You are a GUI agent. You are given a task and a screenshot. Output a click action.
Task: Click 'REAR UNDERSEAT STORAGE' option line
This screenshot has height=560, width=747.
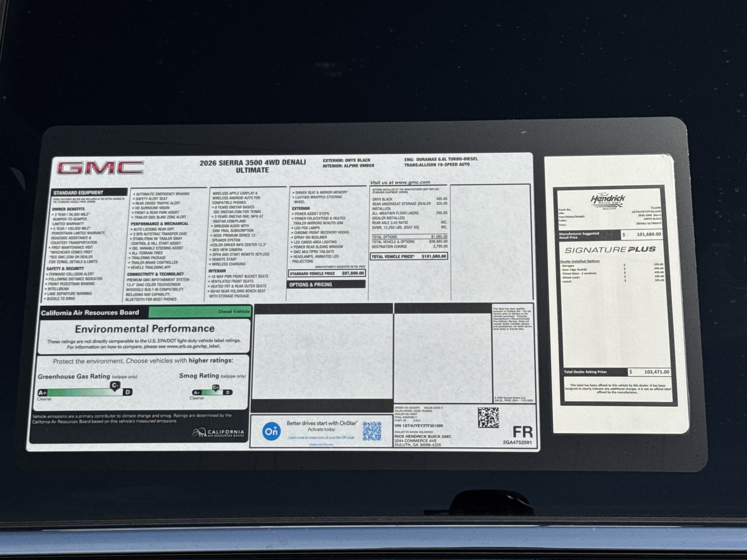tap(410, 206)
